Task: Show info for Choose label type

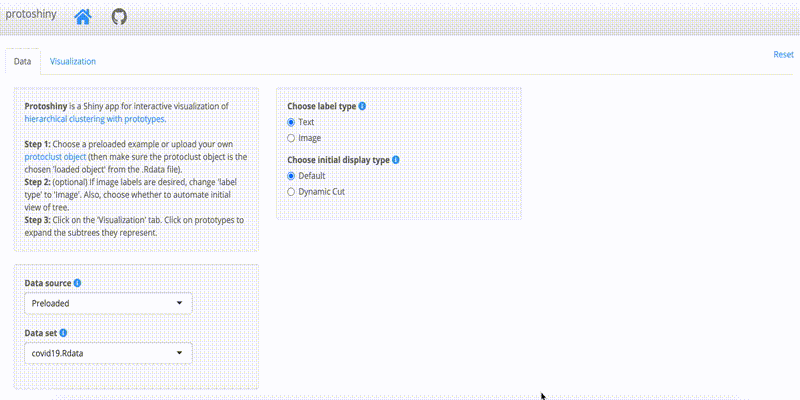Action: point(362,106)
